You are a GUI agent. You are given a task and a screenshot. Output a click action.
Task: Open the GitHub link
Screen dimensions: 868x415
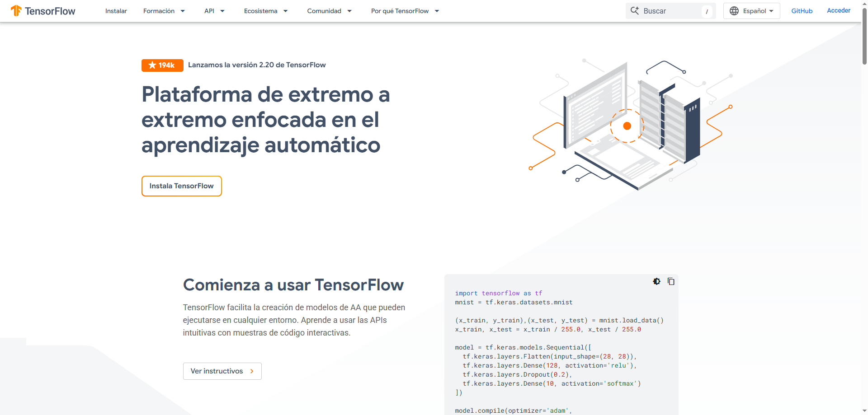point(802,10)
